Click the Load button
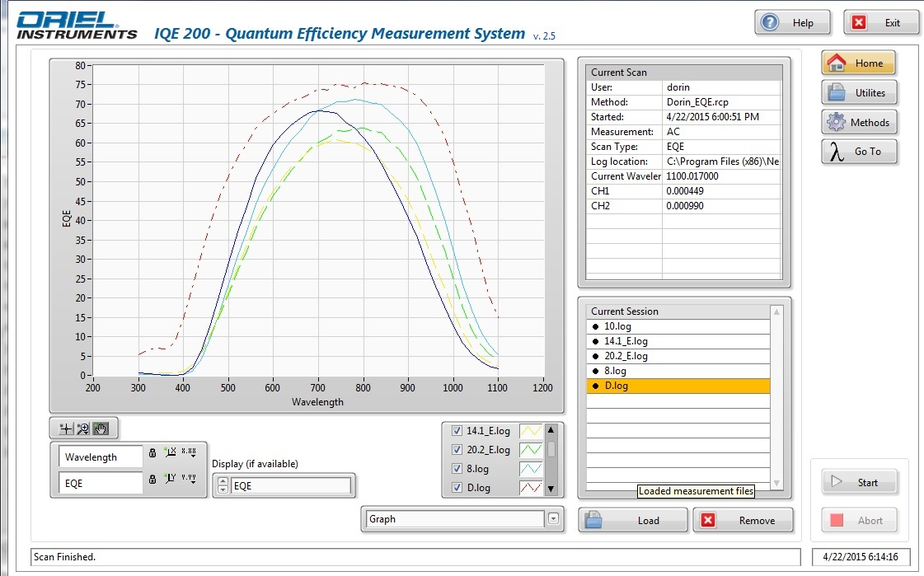 pyautogui.click(x=632, y=520)
